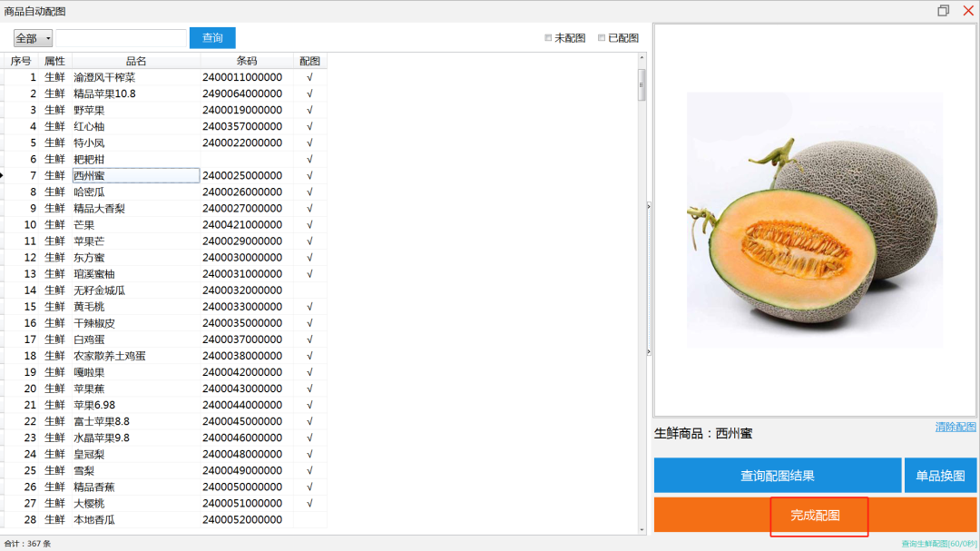This screenshot has width=980, height=551.
Task: Sort by the 品名 column header
Action: tap(136, 61)
